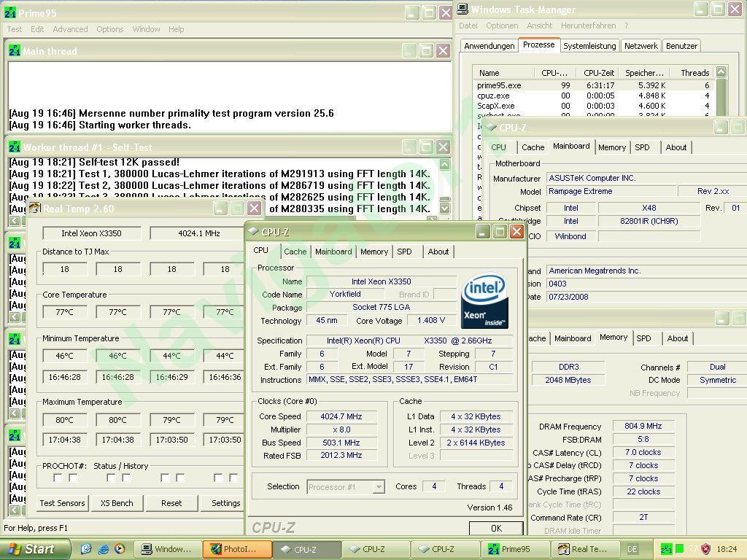Click the Worker thread #1 window icon
Viewport: 747px width, 560px height.
[15, 147]
